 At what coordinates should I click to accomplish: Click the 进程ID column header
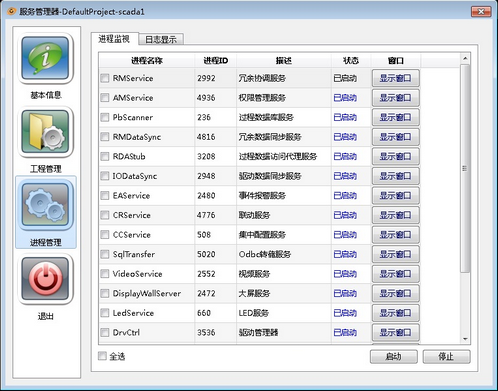pyautogui.click(x=215, y=61)
